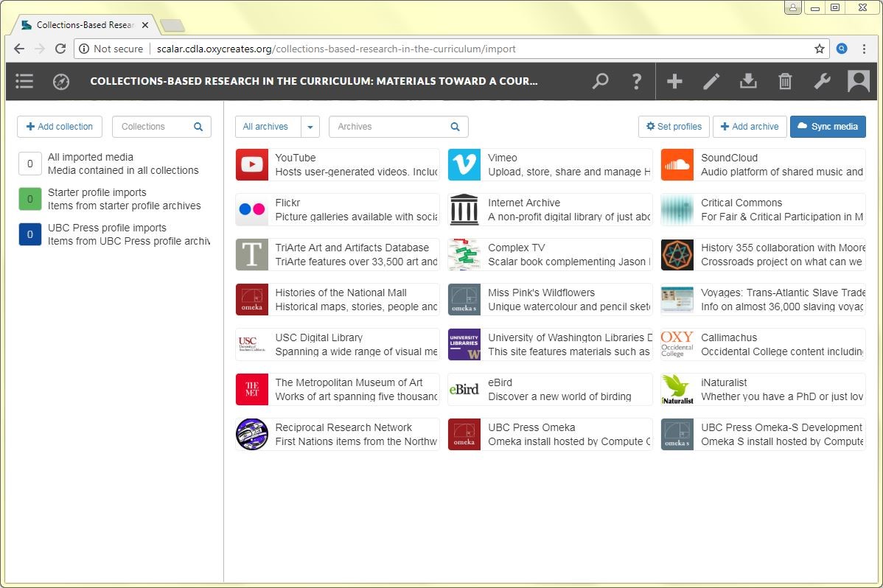This screenshot has width=883, height=588.
Task: Click the Collections-Based Research browser tab
Action: (85, 25)
